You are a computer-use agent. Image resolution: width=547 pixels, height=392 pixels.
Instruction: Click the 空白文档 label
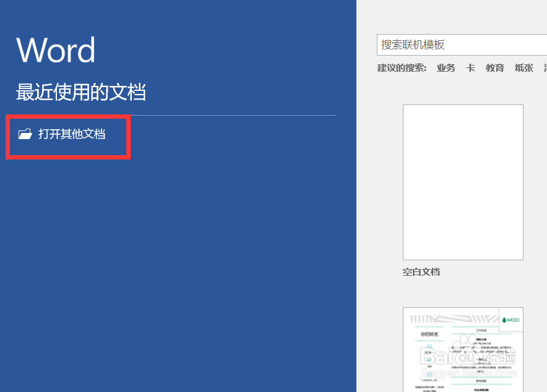pyautogui.click(x=421, y=272)
